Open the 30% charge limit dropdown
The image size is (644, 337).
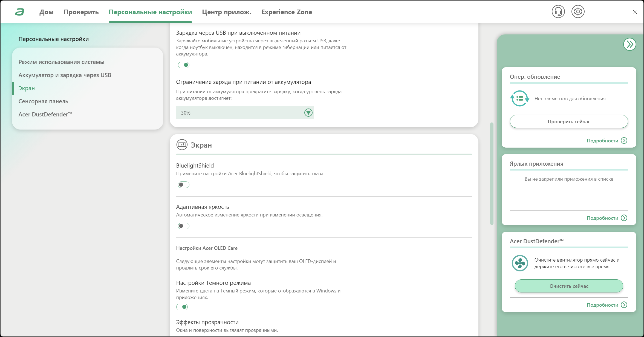pyautogui.click(x=245, y=113)
